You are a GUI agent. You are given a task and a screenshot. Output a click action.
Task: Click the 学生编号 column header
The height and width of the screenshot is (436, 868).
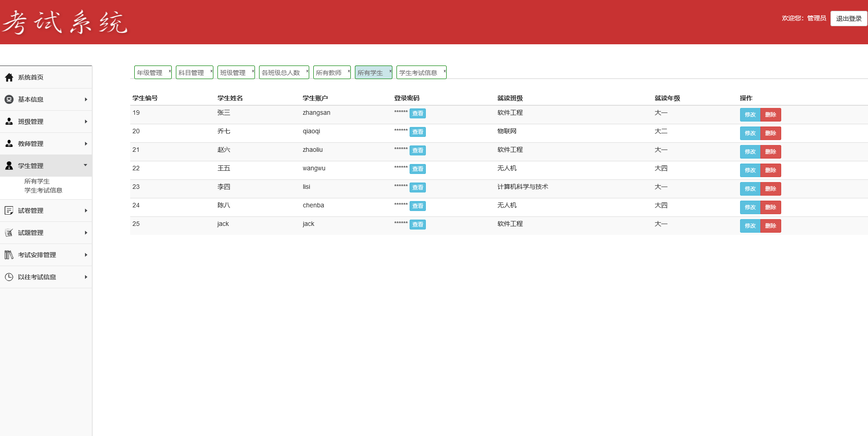point(145,98)
